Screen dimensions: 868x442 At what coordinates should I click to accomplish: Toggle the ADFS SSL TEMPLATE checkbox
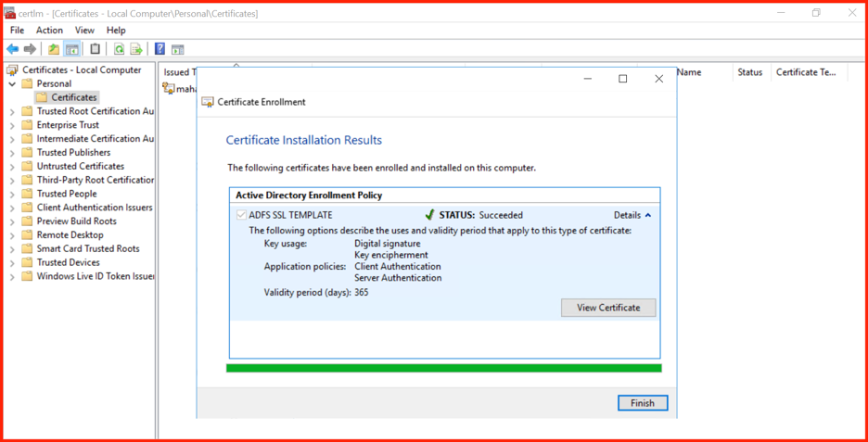240,215
